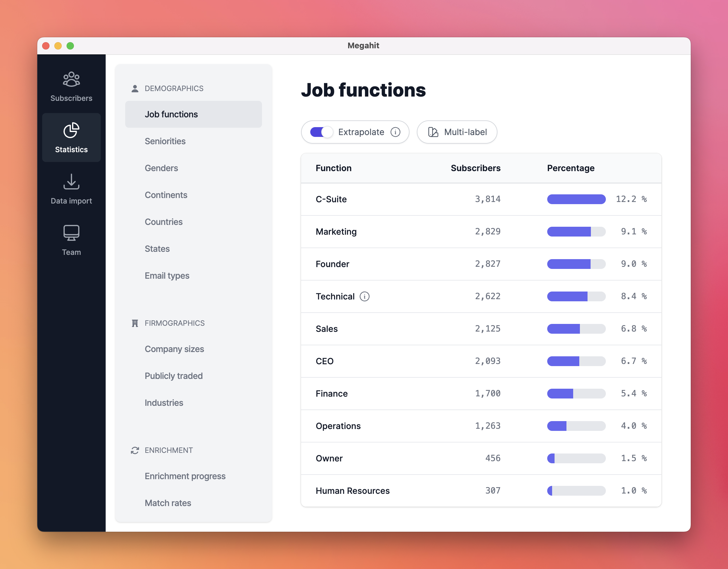Open Enrichment progress
The image size is (728, 569).
point(185,476)
